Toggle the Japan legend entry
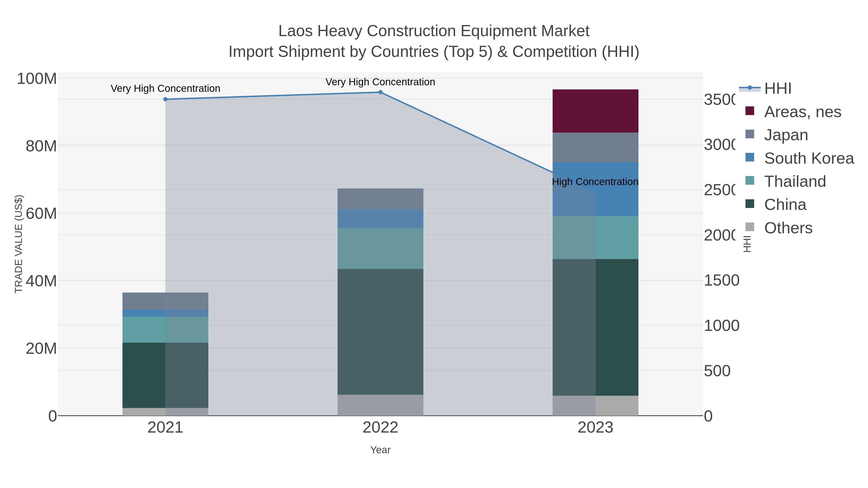The image size is (868, 488). [776, 135]
